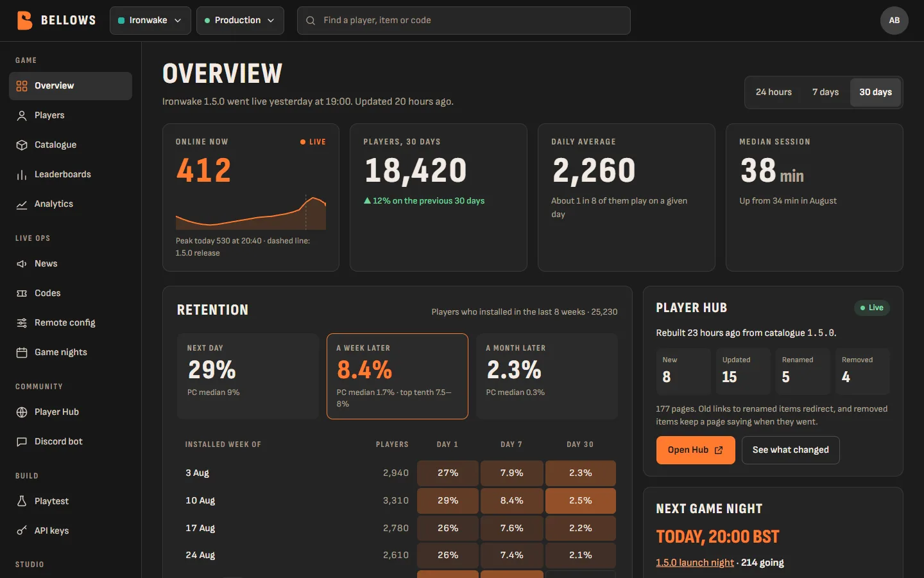Viewport: 924px width, 578px height.
Task: Select the A Month Later retention card
Action: [x=547, y=376]
